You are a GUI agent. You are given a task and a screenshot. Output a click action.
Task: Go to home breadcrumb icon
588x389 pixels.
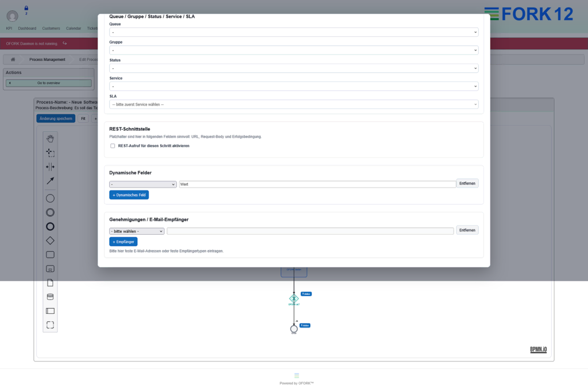pyautogui.click(x=13, y=59)
